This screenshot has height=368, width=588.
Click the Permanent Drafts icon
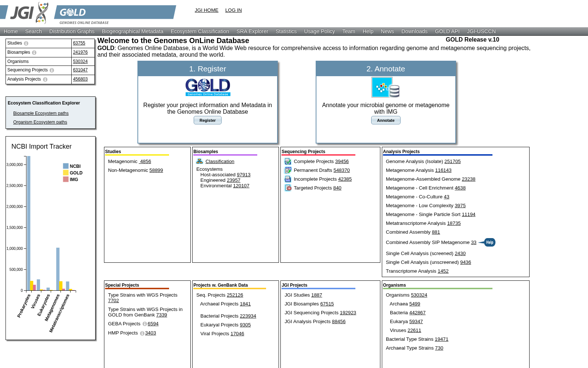coord(288,170)
